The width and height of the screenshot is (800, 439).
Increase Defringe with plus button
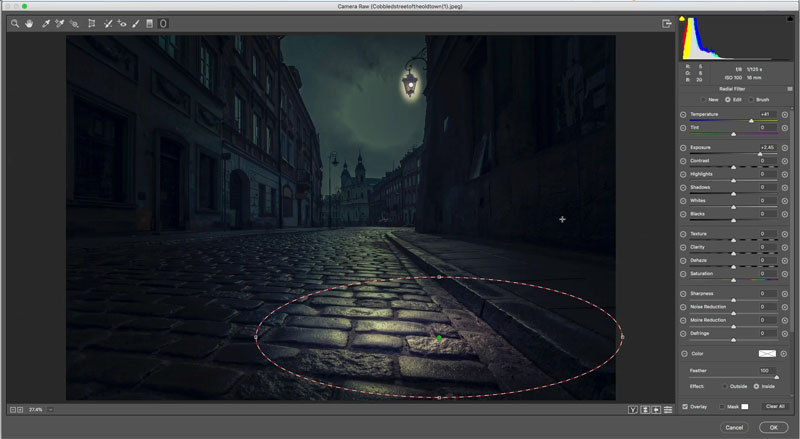(785, 333)
